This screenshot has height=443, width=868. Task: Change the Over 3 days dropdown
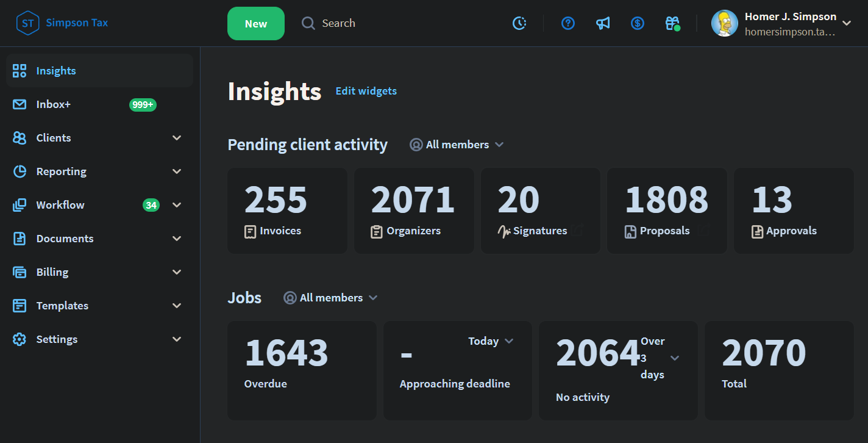674,358
